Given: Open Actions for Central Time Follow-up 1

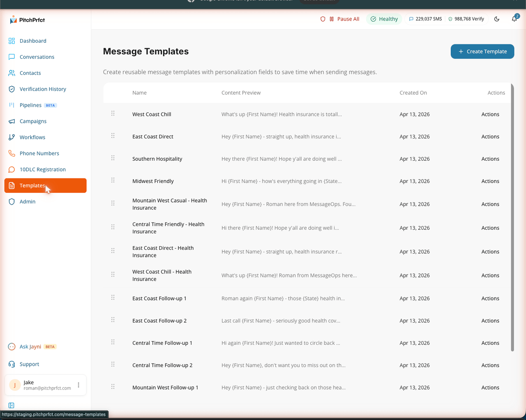Looking at the screenshot, I should [x=490, y=343].
